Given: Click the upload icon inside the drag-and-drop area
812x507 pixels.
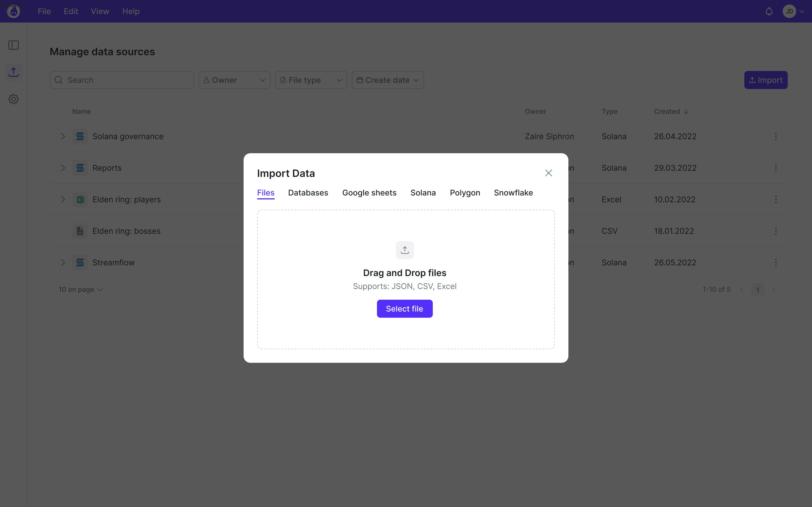Looking at the screenshot, I should tap(404, 250).
